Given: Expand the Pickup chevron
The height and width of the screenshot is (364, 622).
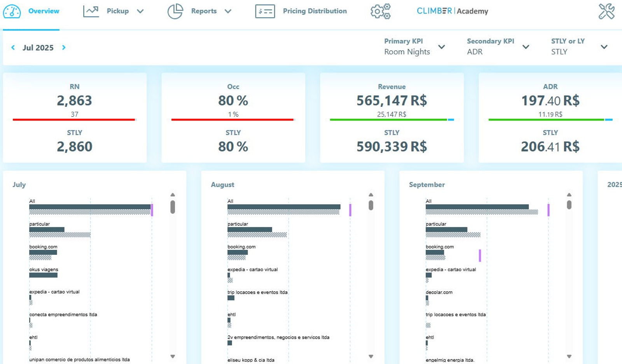Looking at the screenshot, I should pyautogui.click(x=140, y=11).
